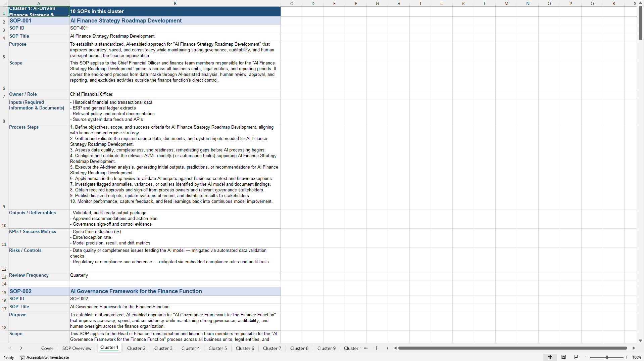This screenshot has width=644, height=361.
Task: Click horizontal scrollbar right arrow
Action: [x=634, y=348]
